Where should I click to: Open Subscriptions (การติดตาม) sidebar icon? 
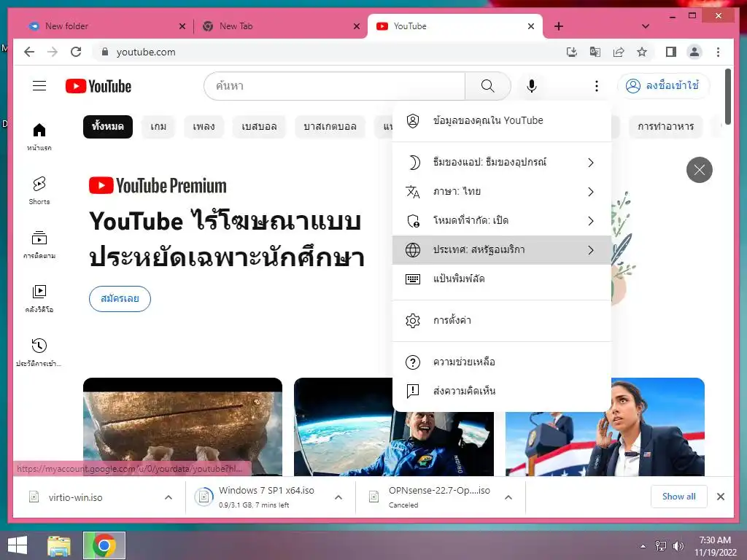pos(39,245)
